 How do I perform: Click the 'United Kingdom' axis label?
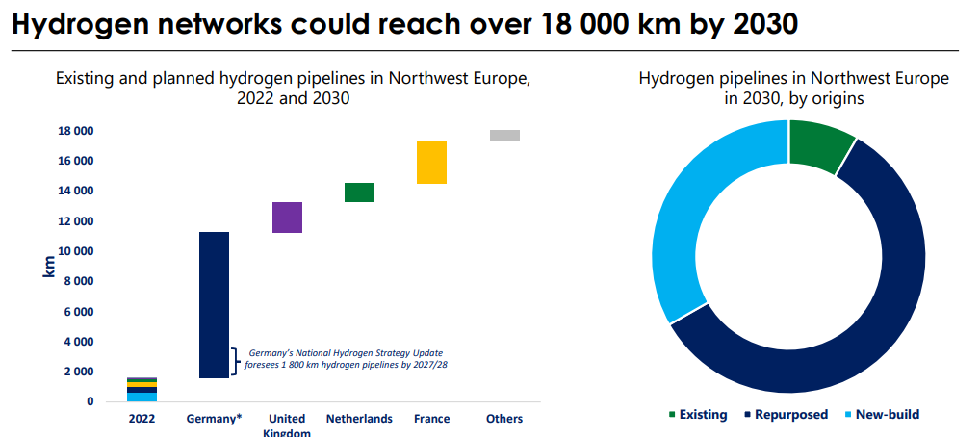pyautogui.click(x=287, y=425)
